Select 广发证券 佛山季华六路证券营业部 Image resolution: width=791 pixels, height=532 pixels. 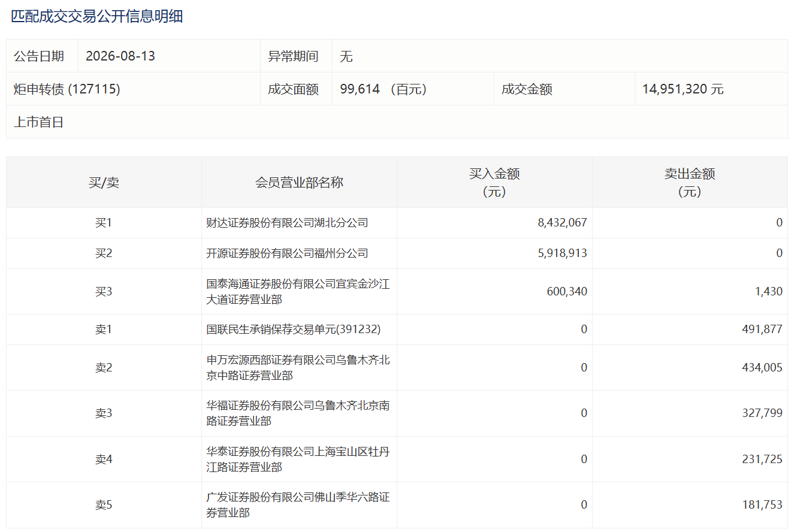pyautogui.click(x=298, y=505)
